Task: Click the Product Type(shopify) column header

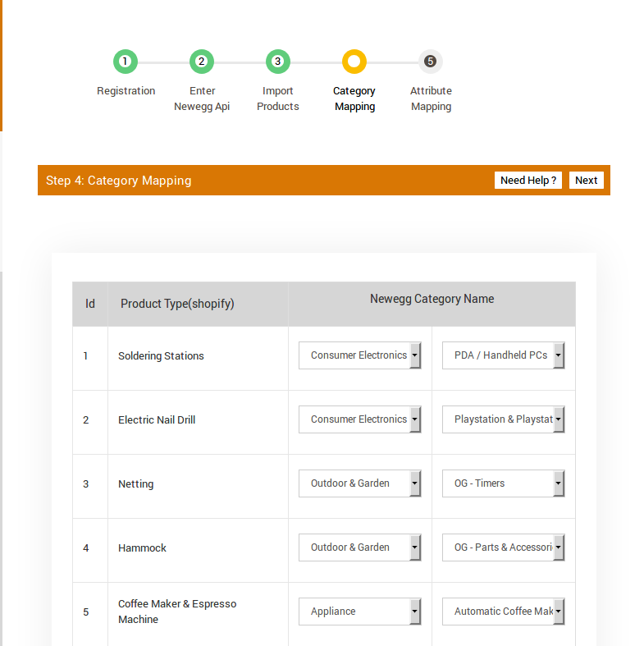Action: 177,304
